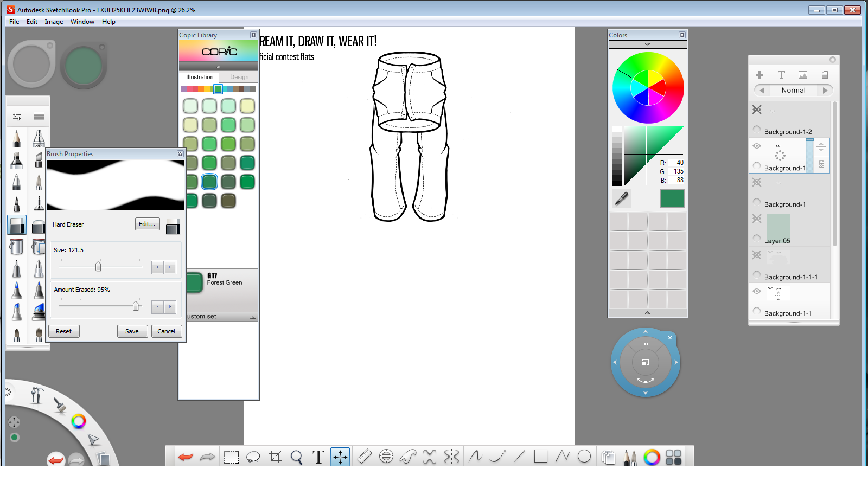868x488 pixels.
Task: Select the Line draw style tool
Action: (x=519, y=457)
